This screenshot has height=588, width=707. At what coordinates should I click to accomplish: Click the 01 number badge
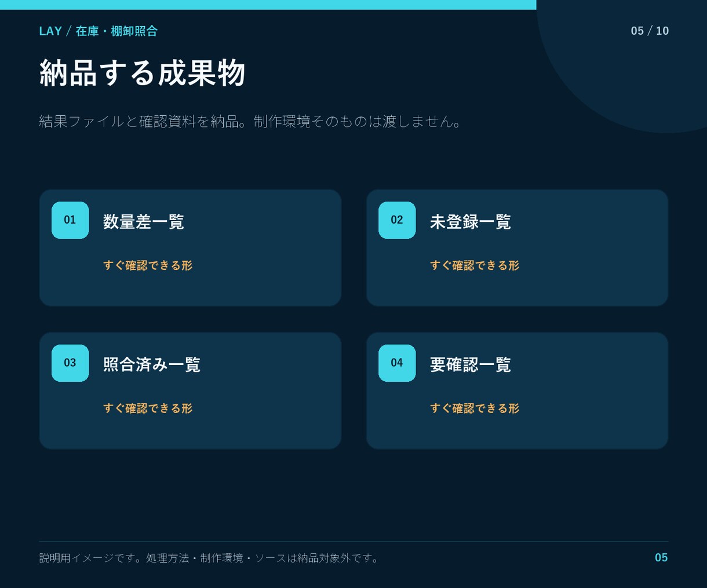pos(70,220)
